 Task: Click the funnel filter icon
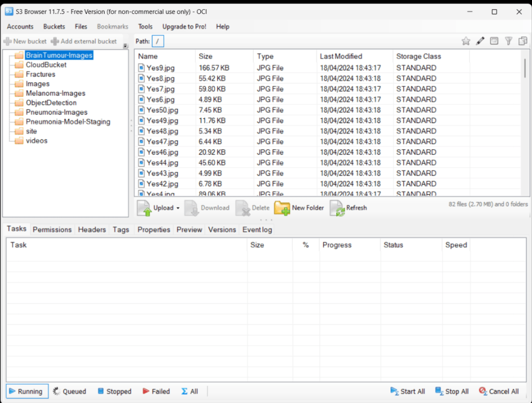coord(509,41)
